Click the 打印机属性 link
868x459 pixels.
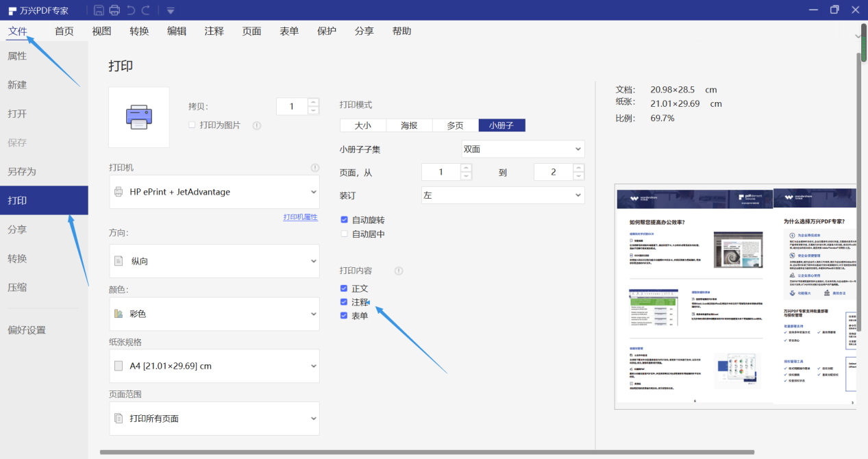300,216
